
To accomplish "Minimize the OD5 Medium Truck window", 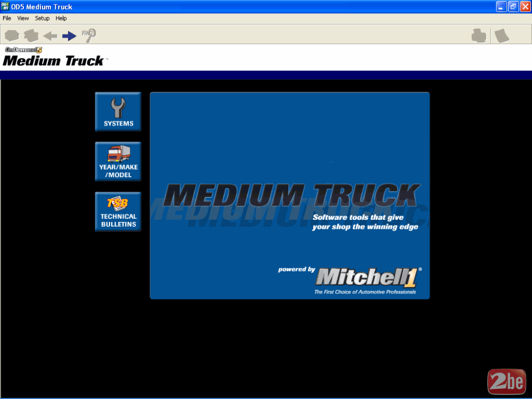I will (501, 6).
